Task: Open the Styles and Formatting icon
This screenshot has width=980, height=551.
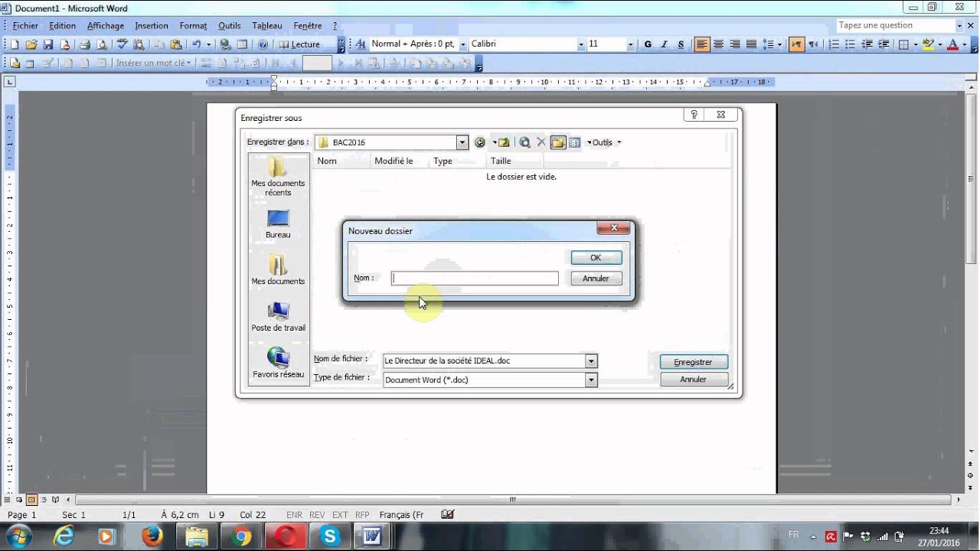Action: 361,44
